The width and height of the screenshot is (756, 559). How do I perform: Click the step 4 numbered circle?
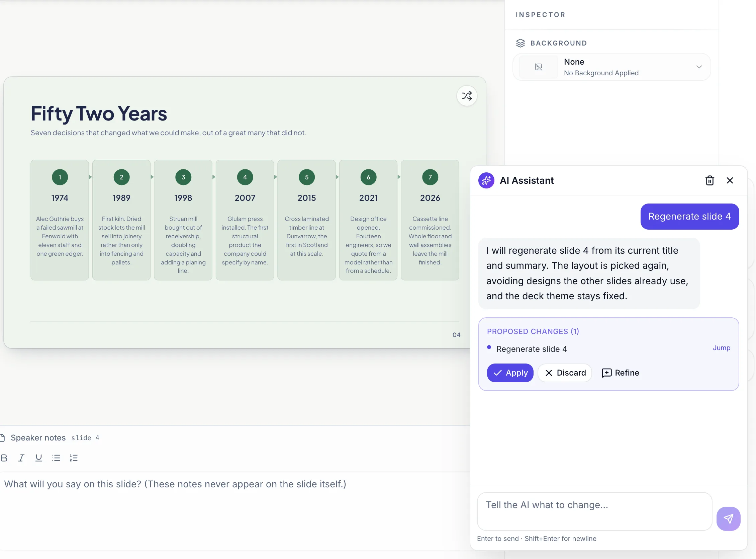pyautogui.click(x=245, y=177)
